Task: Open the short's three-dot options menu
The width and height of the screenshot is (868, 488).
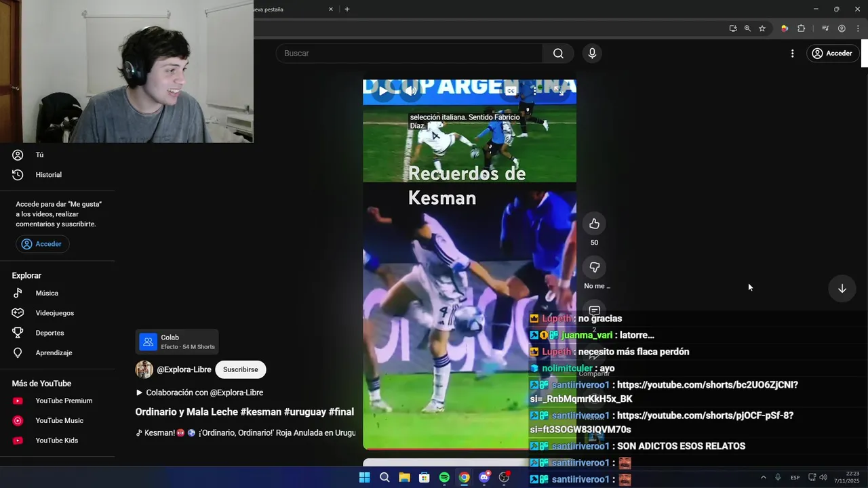Action: [x=535, y=91]
